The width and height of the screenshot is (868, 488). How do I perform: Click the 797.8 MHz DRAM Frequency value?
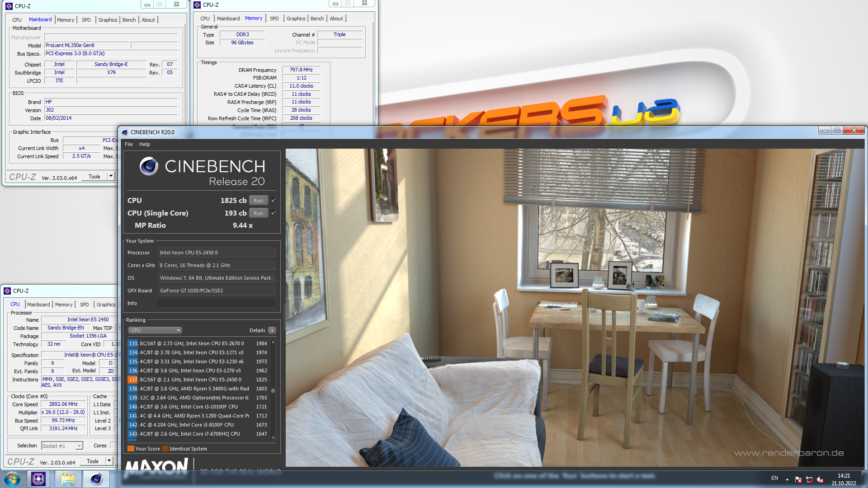tap(301, 70)
